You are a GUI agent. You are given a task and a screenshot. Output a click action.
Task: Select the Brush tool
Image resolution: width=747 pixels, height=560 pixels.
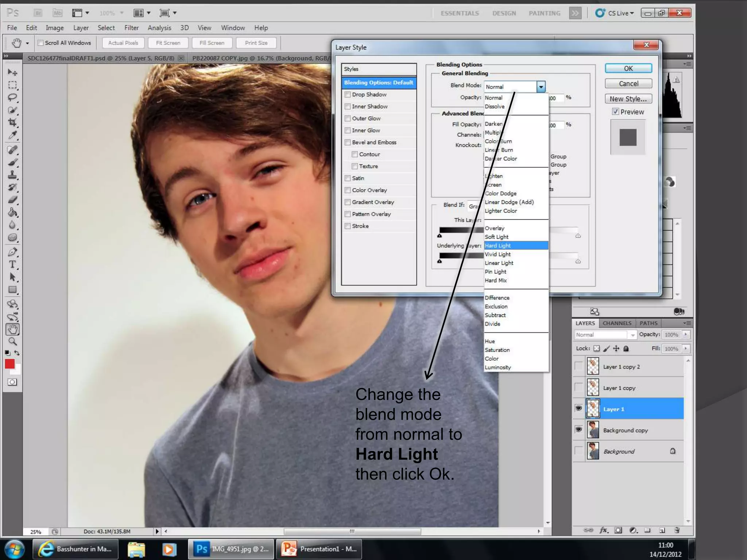pos(12,162)
